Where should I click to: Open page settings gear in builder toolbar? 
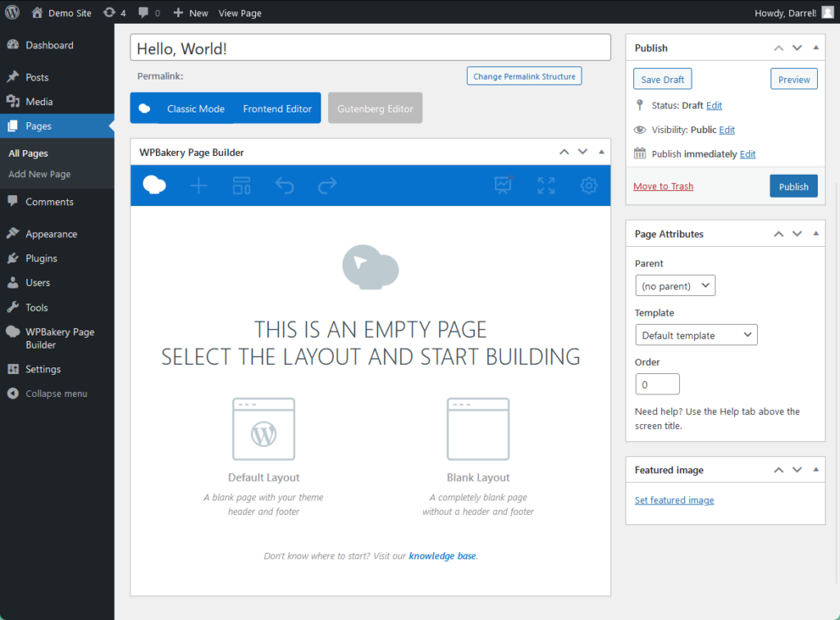click(589, 186)
